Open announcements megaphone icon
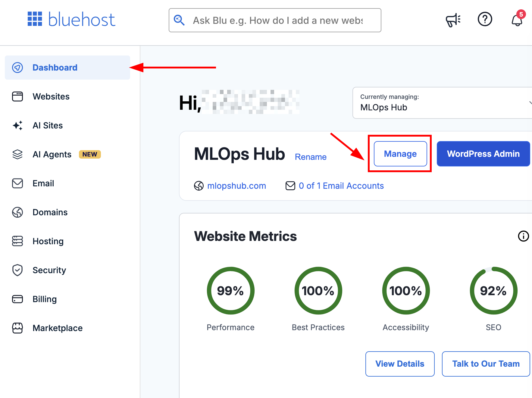The width and height of the screenshot is (532, 398). [x=453, y=20]
